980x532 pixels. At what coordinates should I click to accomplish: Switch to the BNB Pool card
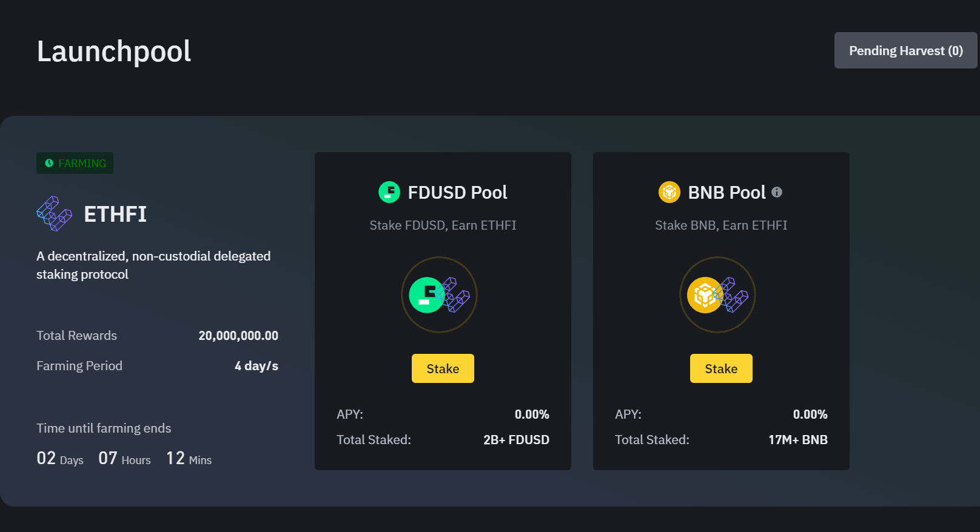coord(721,311)
